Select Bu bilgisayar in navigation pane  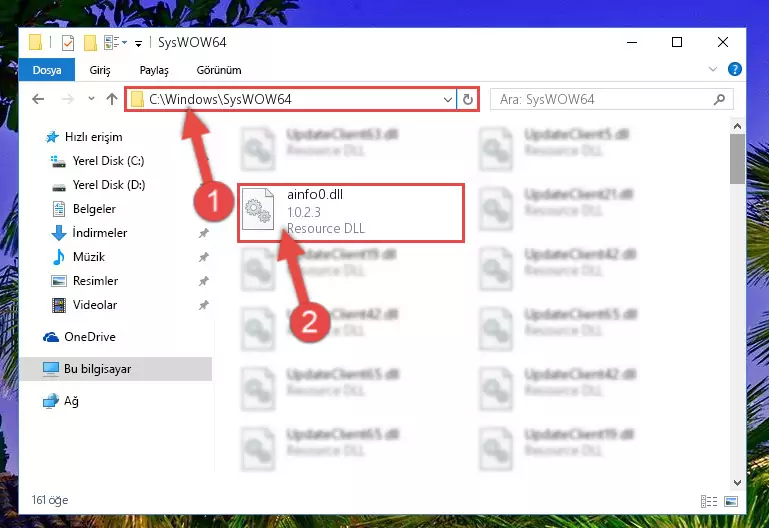116,369
